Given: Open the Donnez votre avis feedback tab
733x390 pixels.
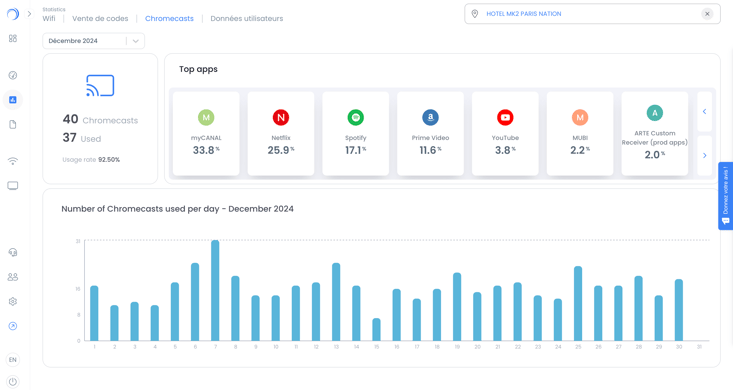Looking at the screenshot, I should coord(726,196).
